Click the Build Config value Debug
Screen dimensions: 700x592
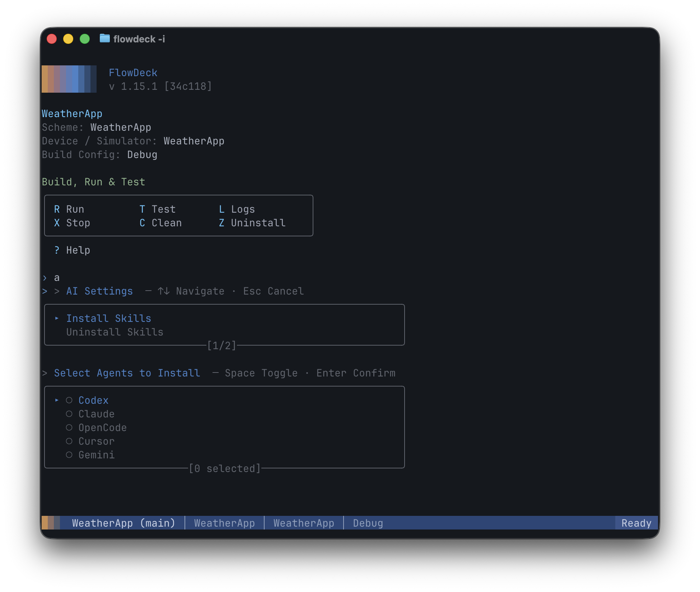click(142, 155)
